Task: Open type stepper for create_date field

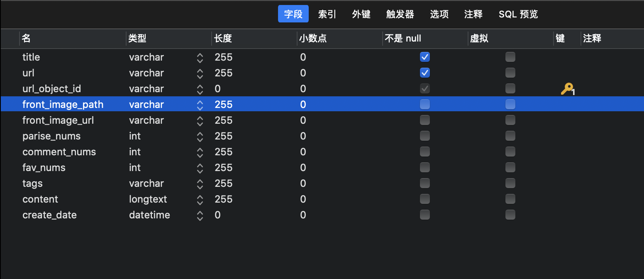Action: coord(200,215)
